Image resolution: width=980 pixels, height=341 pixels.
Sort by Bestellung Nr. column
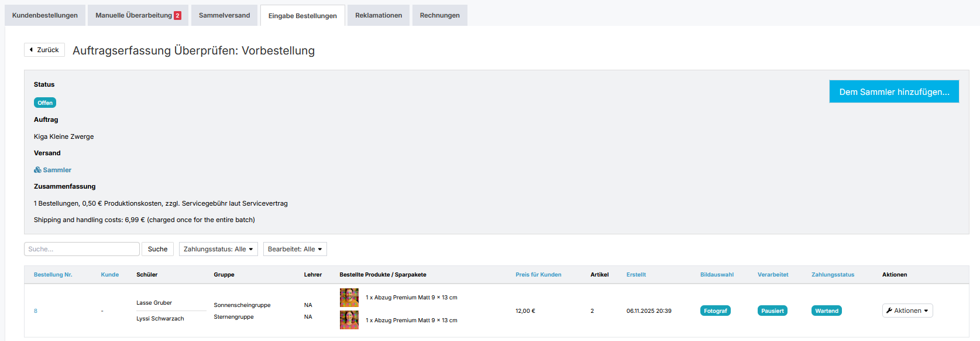pyautogui.click(x=53, y=274)
